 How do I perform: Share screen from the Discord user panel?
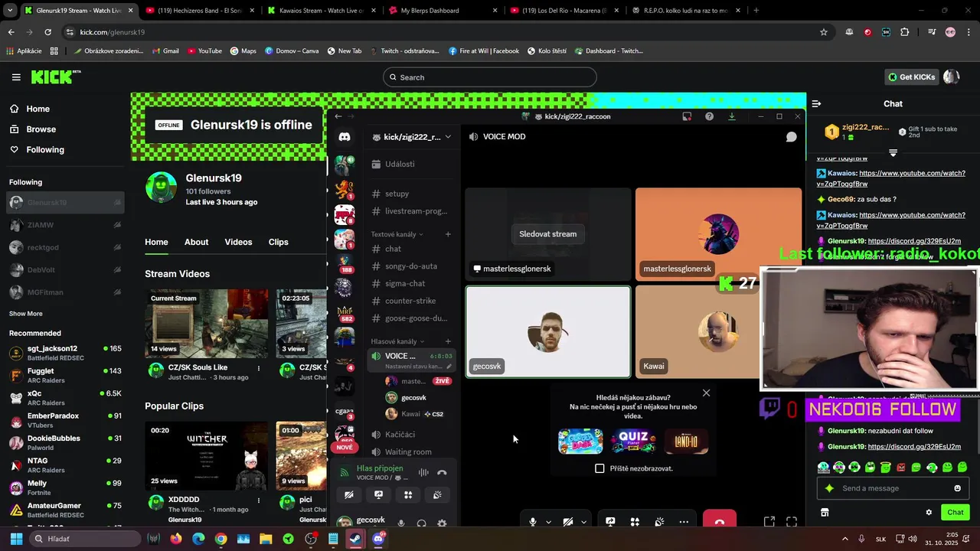point(378,495)
